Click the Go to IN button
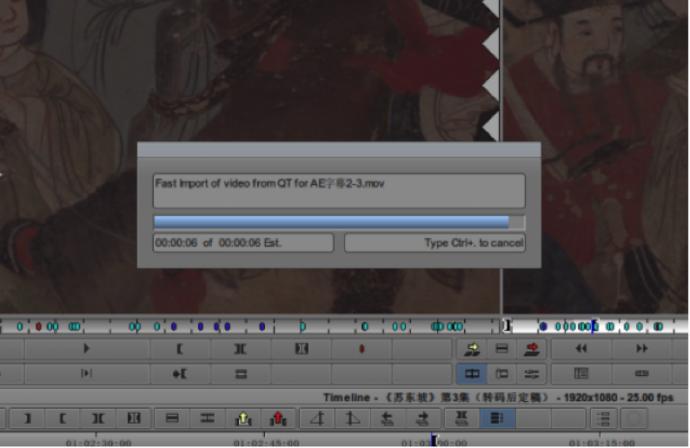Screen dimensions: 690x448 click(180, 374)
